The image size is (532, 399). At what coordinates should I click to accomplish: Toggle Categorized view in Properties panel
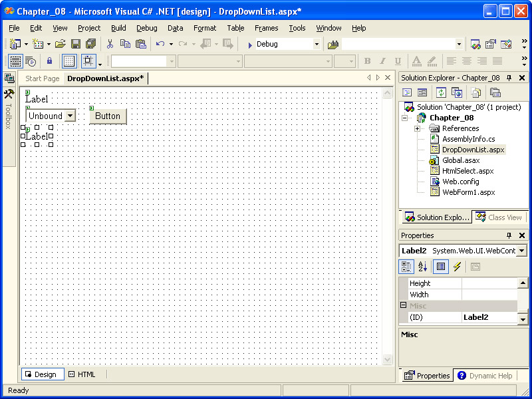point(406,267)
